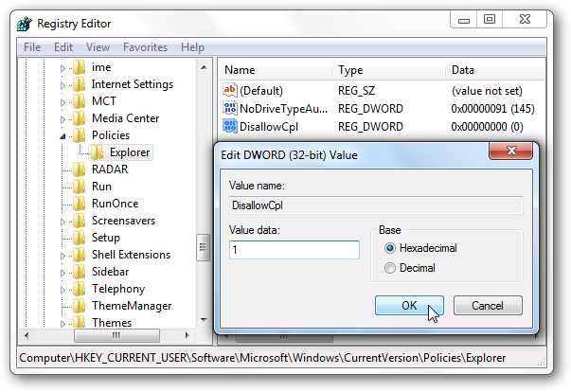Click the tree pane scroll left arrow
The width and height of the screenshot is (571, 392).
click(x=27, y=335)
